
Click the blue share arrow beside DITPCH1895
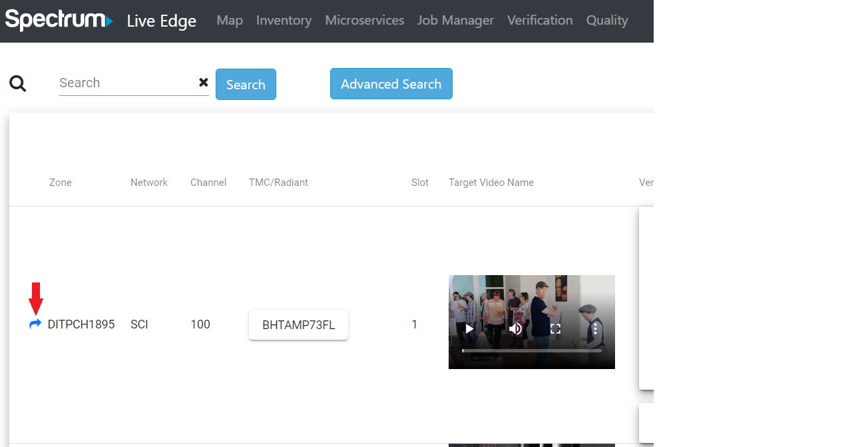point(35,324)
